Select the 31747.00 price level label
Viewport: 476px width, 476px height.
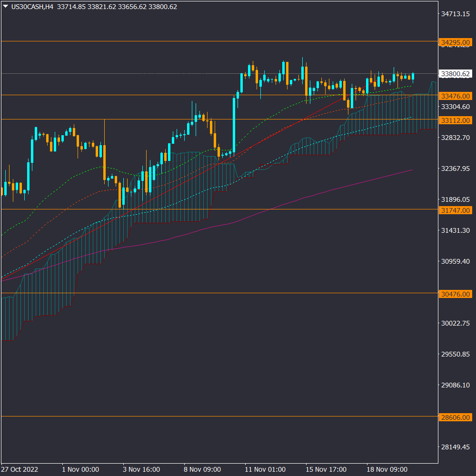[456, 210]
